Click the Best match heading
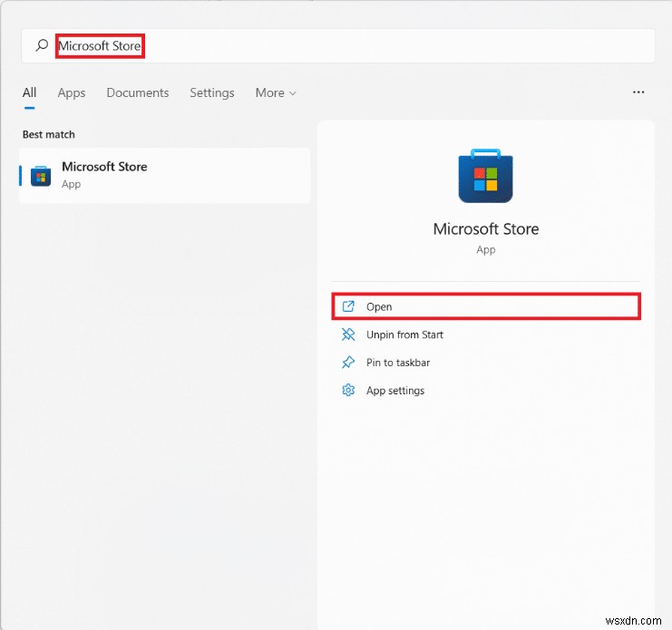 [x=48, y=134]
